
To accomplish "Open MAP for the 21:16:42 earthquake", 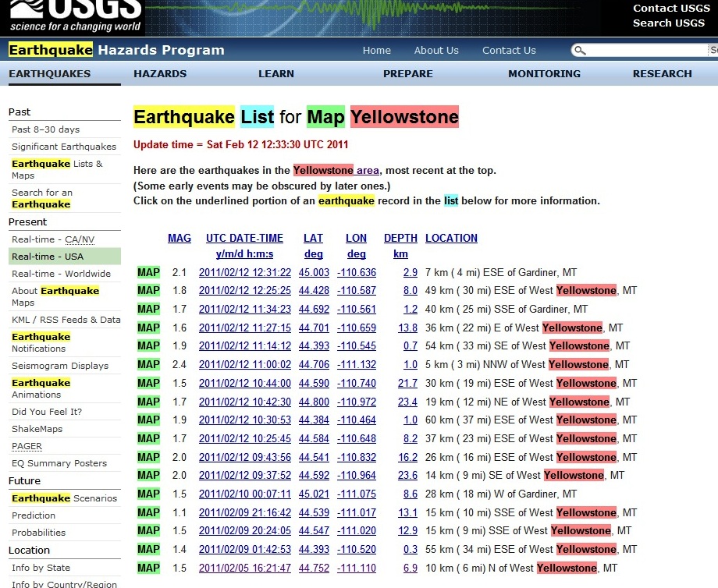I will pos(149,513).
